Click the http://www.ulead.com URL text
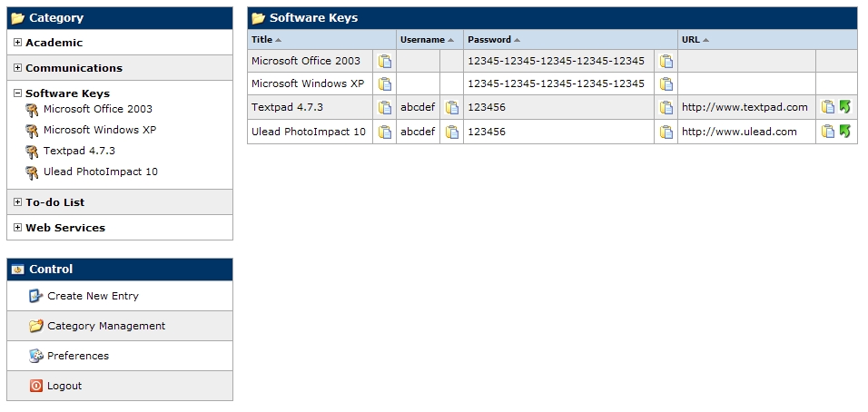Viewport: 868px width, 412px height. tap(739, 132)
